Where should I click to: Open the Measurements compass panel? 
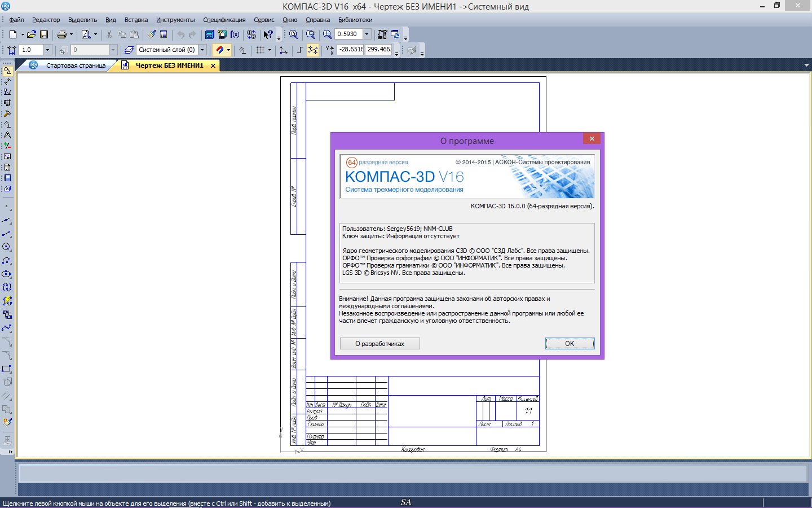[7, 135]
